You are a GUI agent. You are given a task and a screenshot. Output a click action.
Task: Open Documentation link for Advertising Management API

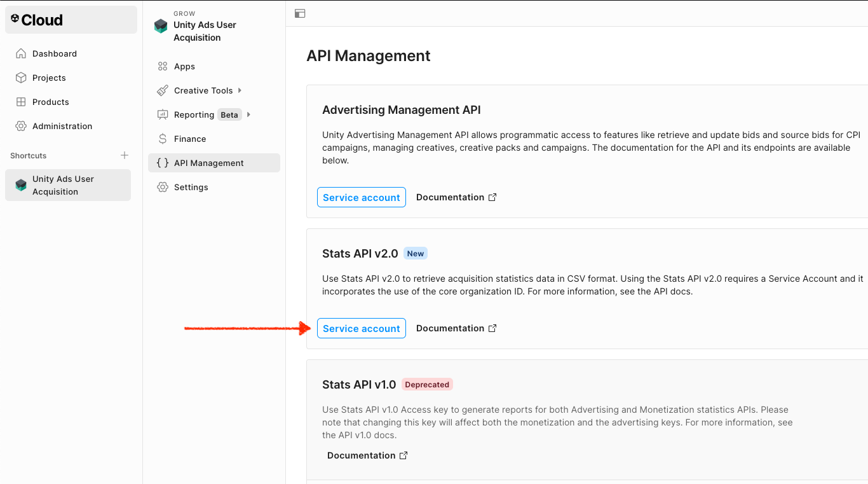pyautogui.click(x=456, y=197)
